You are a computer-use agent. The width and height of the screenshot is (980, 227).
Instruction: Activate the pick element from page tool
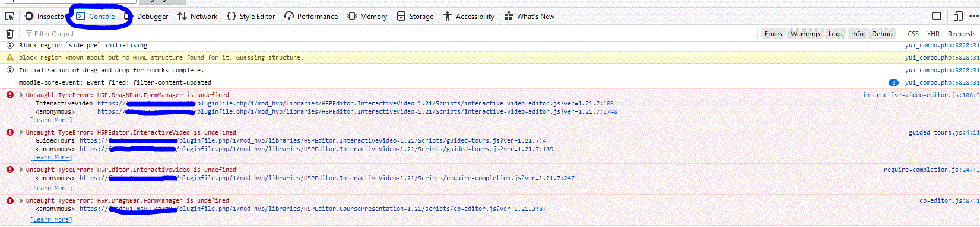[9, 16]
